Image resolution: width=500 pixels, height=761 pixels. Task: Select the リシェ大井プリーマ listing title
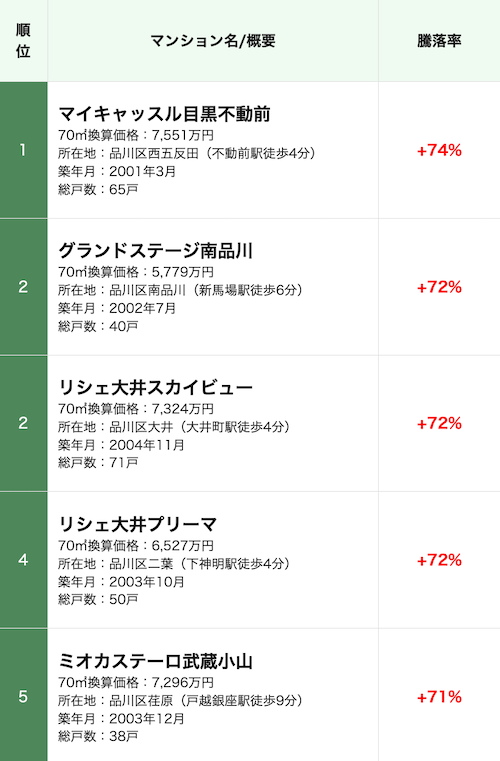coord(137,525)
